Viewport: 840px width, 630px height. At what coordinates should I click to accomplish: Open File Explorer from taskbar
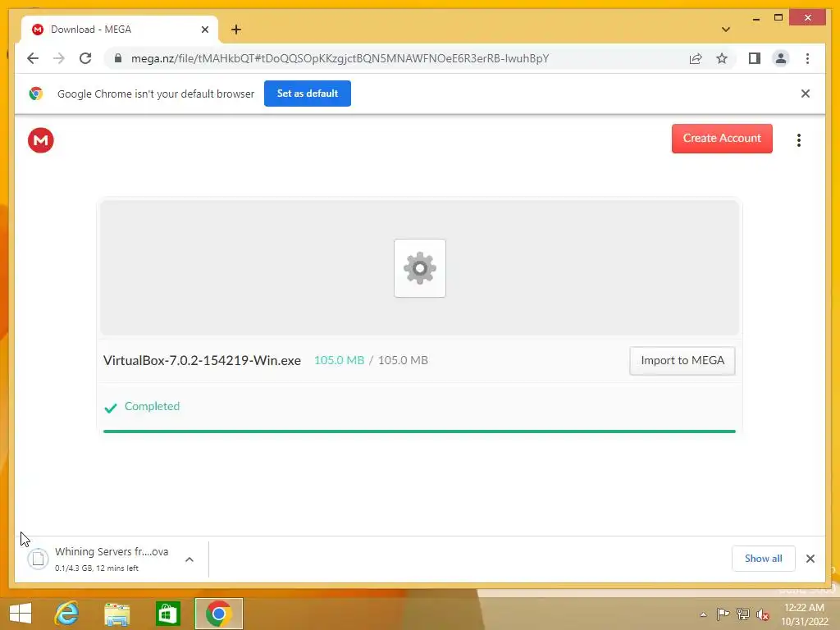click(116, 614)
